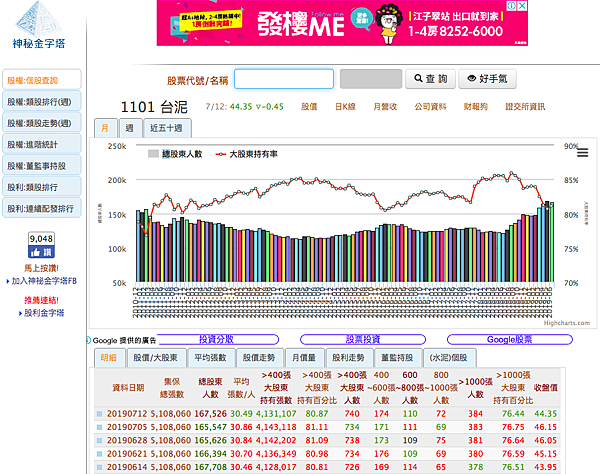Click the Google ads info icon
Viewport: 600px width, 474px height.
pos(88,340)
